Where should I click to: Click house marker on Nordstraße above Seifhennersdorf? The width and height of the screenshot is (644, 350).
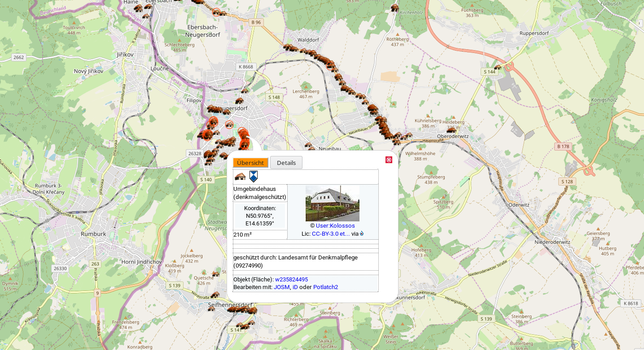coord(215,295)
